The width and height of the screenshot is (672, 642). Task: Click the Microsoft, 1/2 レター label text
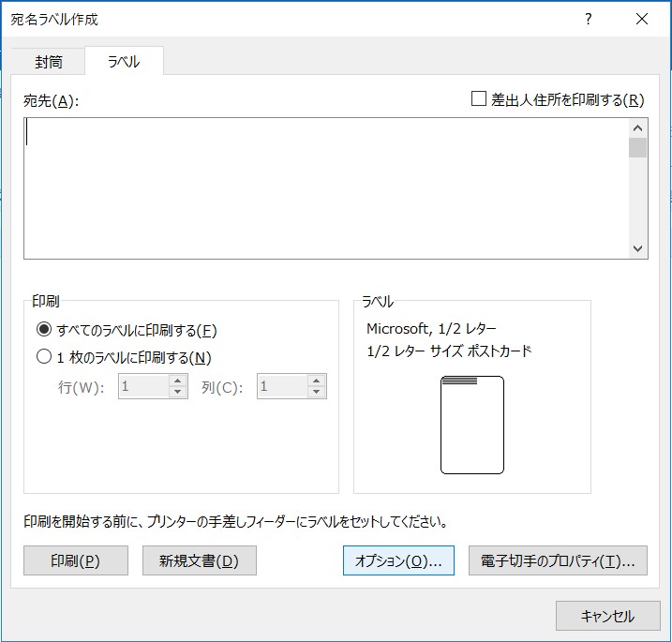tap(431, 329)
